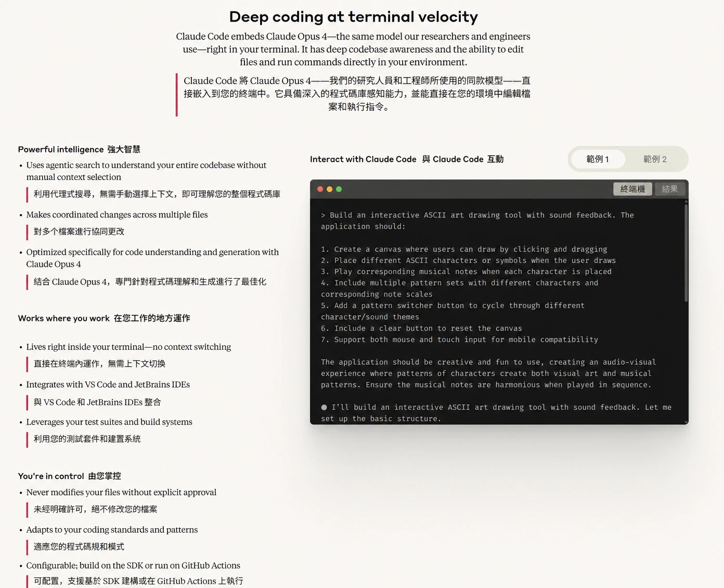
Task: Click '與 VS Code 和 JetBrains IDEs 整合' line
Action: [x=97, y=402]
